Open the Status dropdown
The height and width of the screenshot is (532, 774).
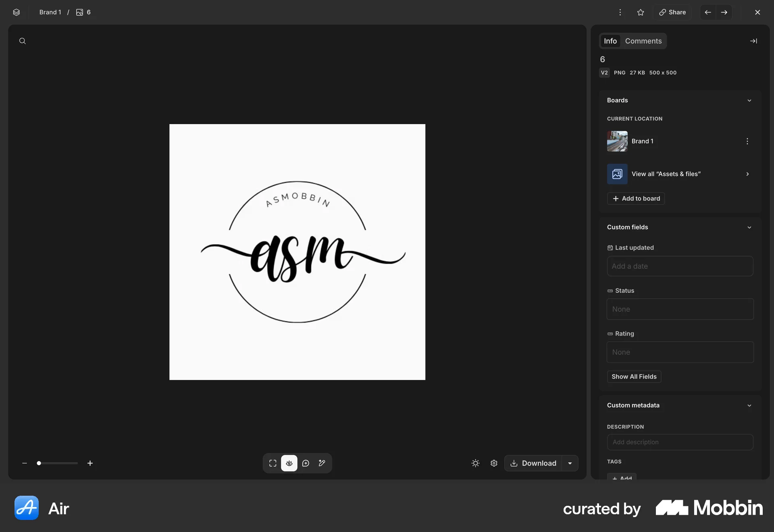[680, 309]
